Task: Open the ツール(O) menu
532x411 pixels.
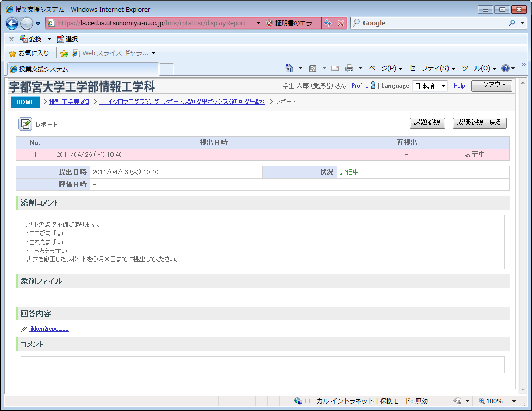Action: (x=479, y=68)
